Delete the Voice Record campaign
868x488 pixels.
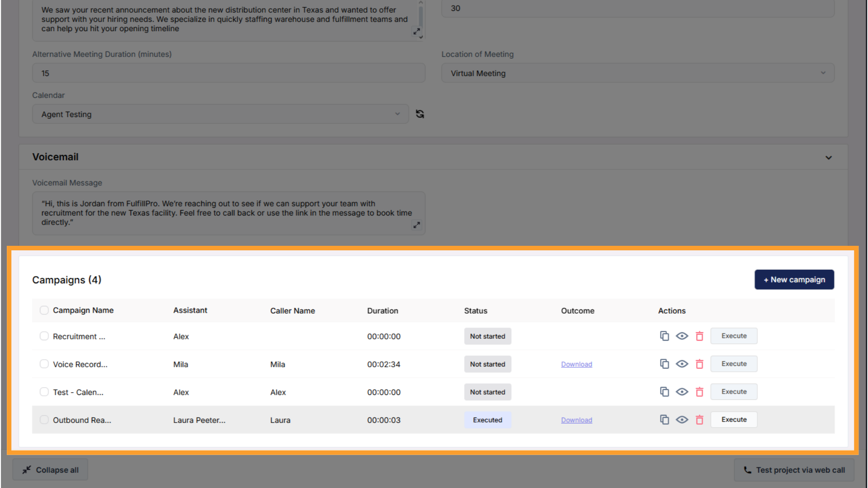(699, 364)
